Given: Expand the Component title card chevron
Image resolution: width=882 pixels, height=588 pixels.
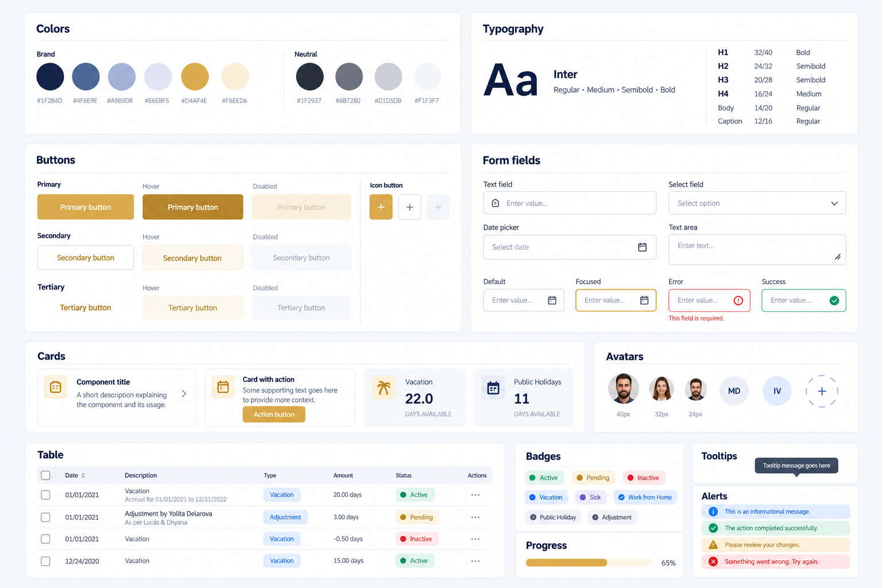Looking at the screenshot, I should 184,393.
